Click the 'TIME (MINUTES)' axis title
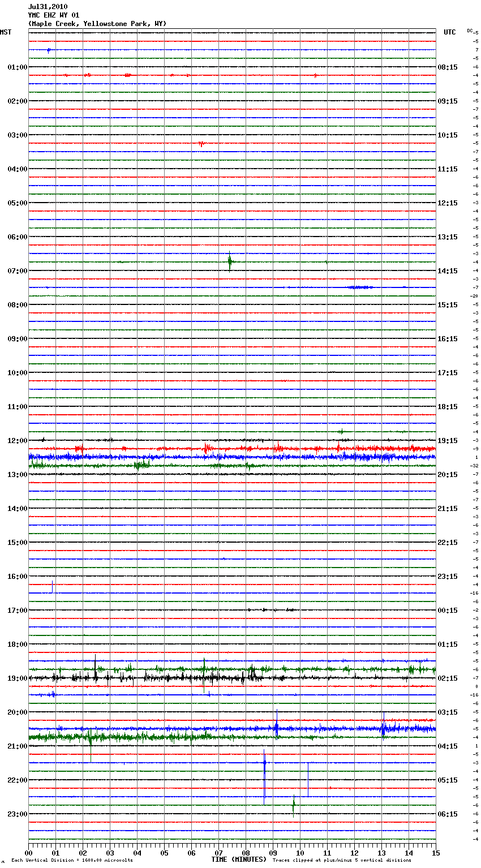 pos(239,860)
